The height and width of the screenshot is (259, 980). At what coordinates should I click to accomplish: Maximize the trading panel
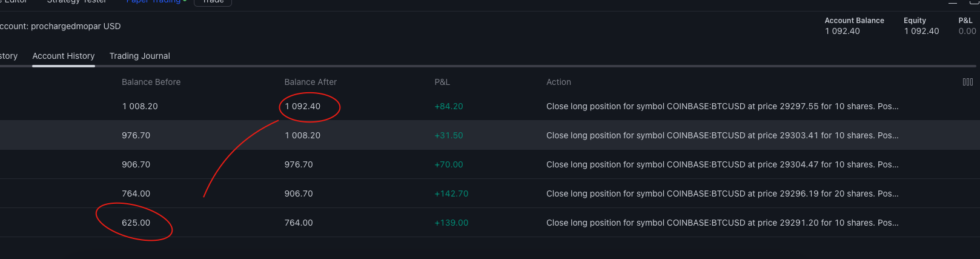(974, 2)
